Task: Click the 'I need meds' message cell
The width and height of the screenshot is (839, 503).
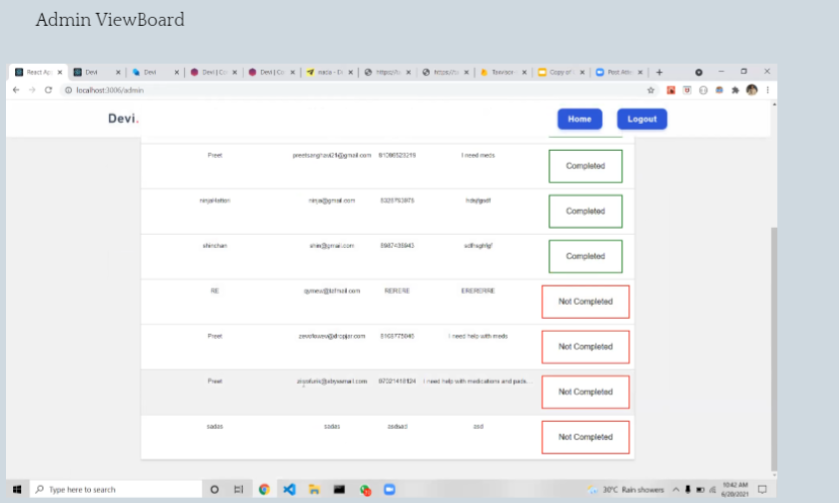Action: point(478,155)
